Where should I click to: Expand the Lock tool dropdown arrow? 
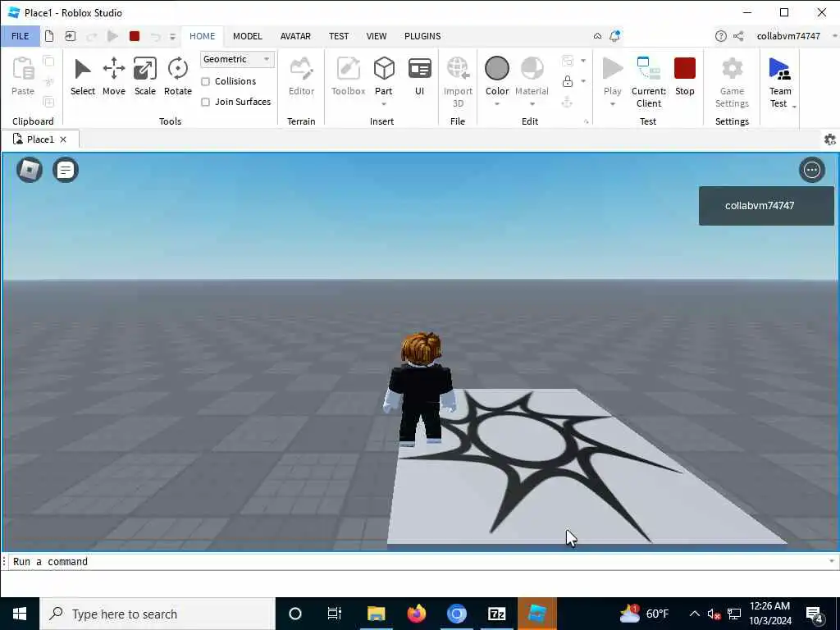pos(583,81)
